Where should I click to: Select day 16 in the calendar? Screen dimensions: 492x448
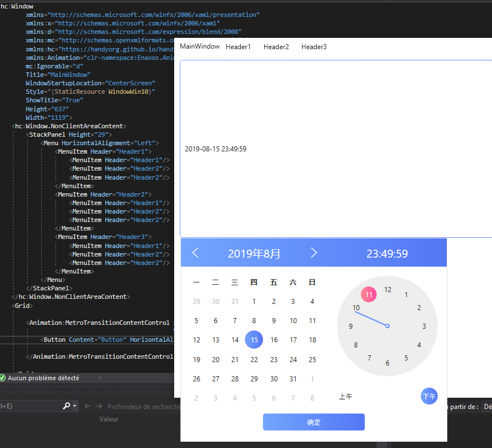273,340
